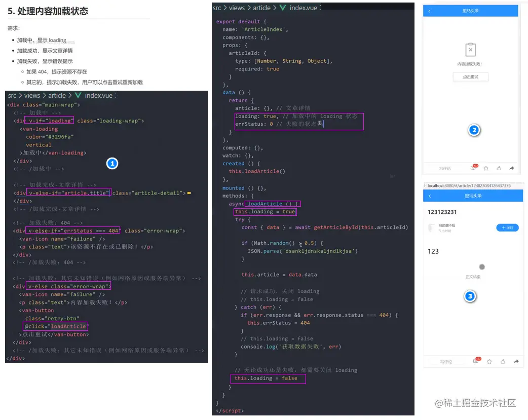
Task: Tap share arrow icon on 123123231 article screen
Action: 516,361
